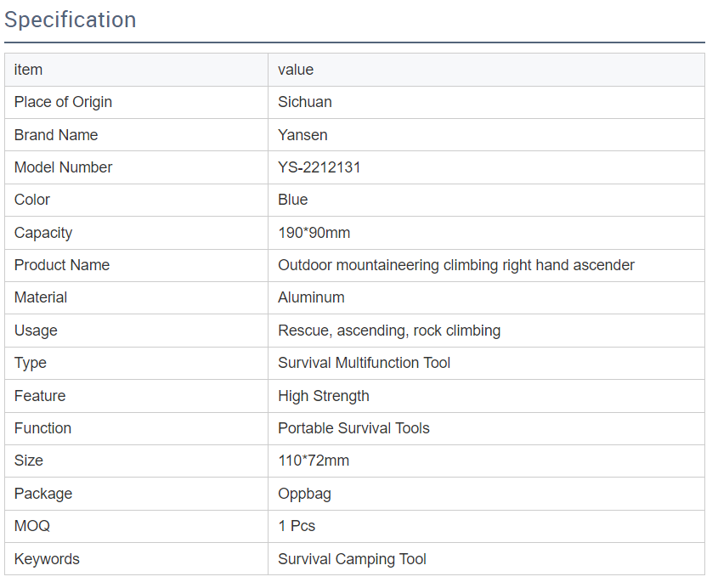
Task: Click the Oppbag package value
Action: point(304,494)
